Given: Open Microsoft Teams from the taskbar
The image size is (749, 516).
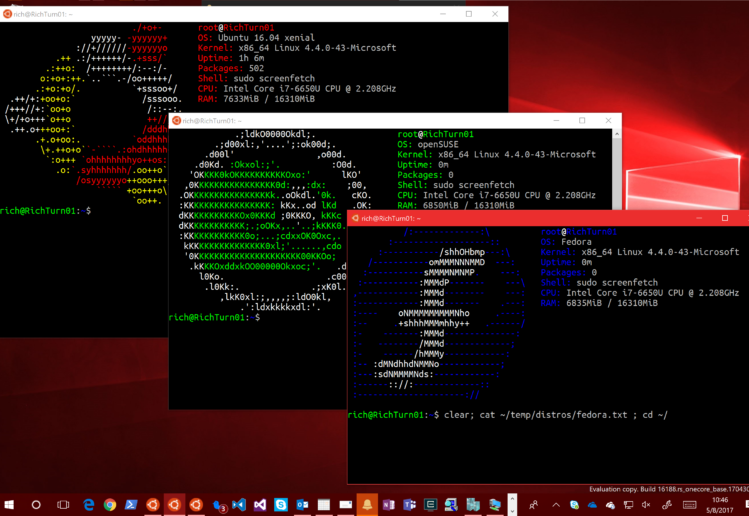Looking at the screenshot, I should (409, 505).
